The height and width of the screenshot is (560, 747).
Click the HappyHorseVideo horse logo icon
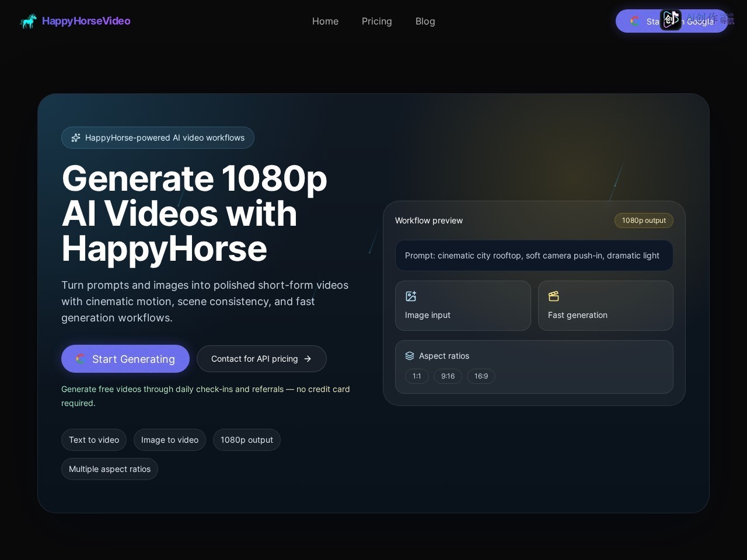[x=28, y=21]
